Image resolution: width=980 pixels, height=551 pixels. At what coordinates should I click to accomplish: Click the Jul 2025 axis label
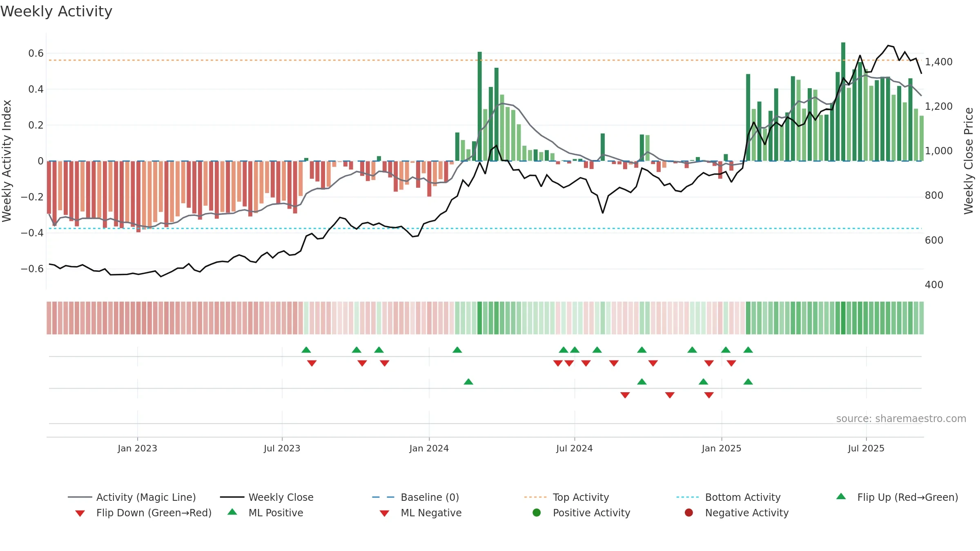point(866,448)
